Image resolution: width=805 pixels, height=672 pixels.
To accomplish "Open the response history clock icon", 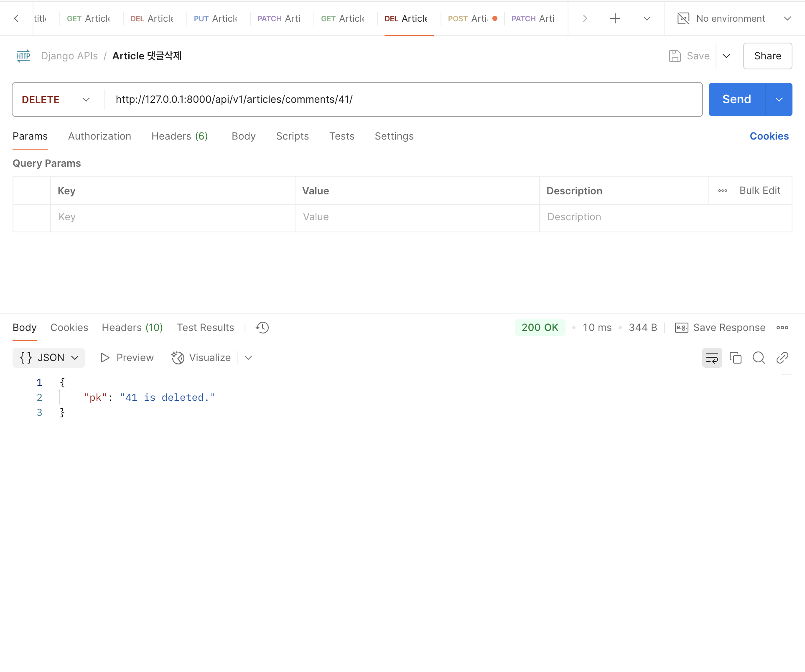I will 262,328.
